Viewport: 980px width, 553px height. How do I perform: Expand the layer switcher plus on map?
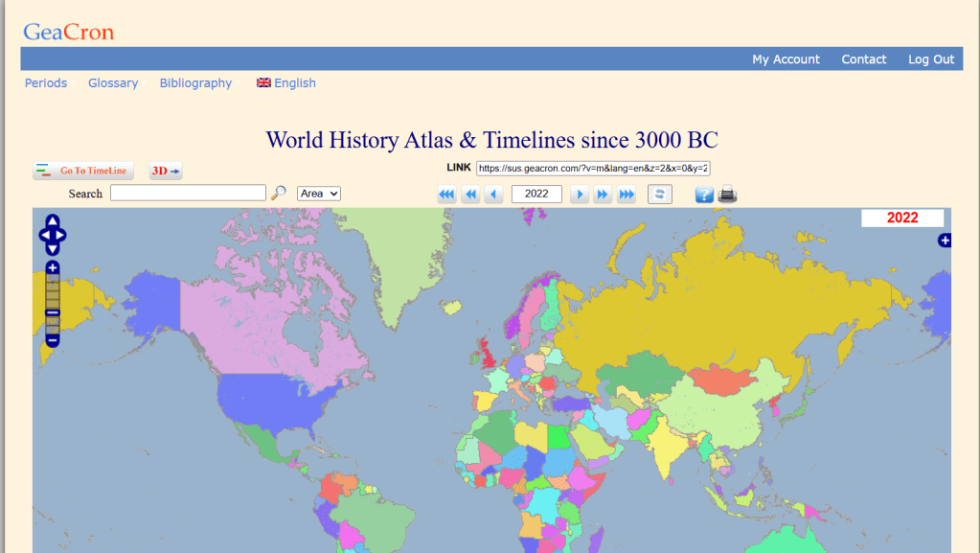point(944,240)
